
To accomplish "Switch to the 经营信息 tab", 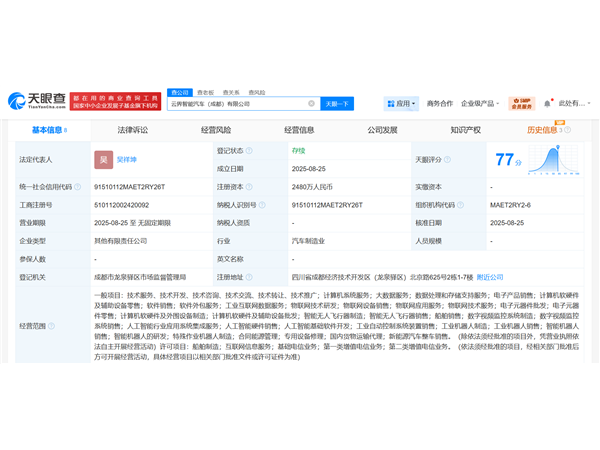I will click(x=299, y=130).
